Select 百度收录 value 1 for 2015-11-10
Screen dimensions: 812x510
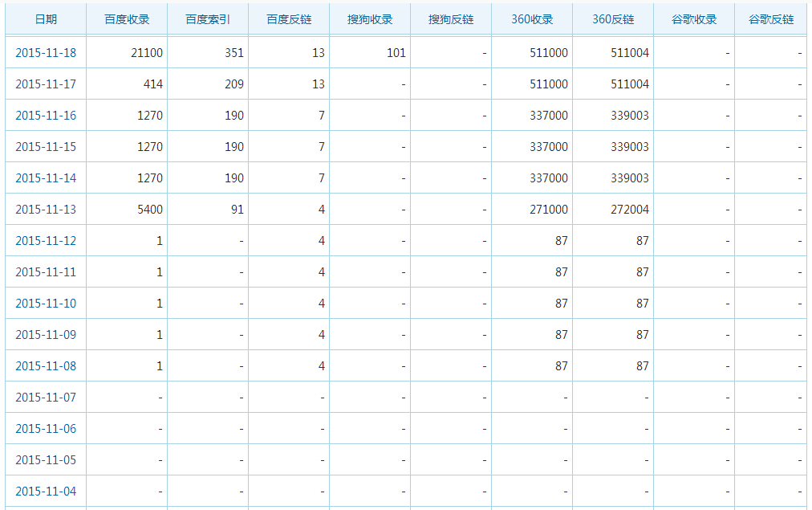(160, 304)
